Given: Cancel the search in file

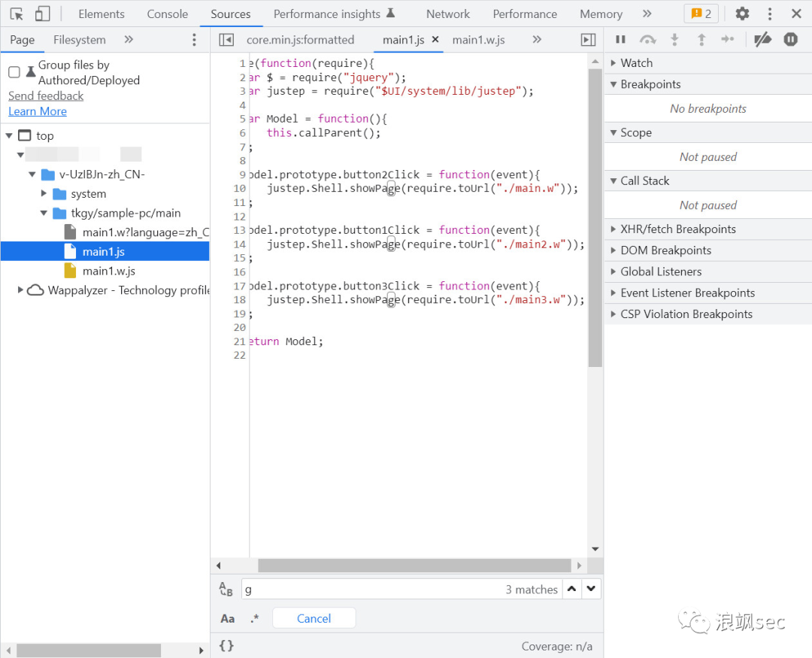Looking at the screenshot, I should pyautogui.click(x=314, y=618).
